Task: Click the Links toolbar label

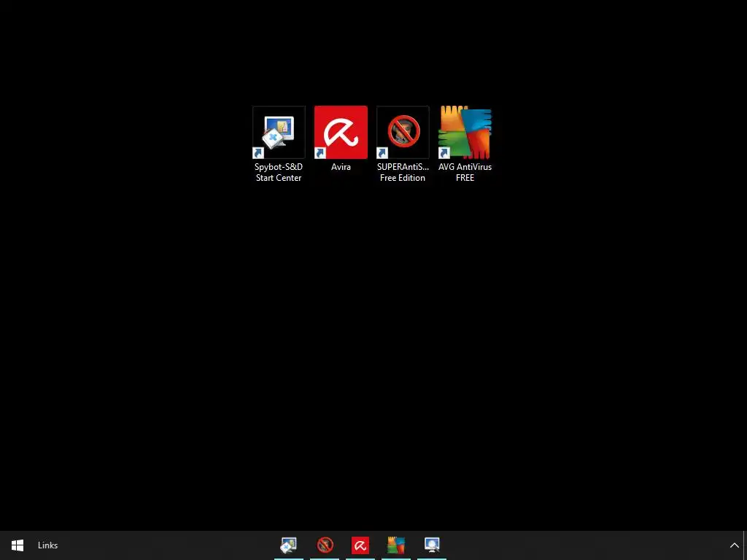Action: tap(47, 545)
